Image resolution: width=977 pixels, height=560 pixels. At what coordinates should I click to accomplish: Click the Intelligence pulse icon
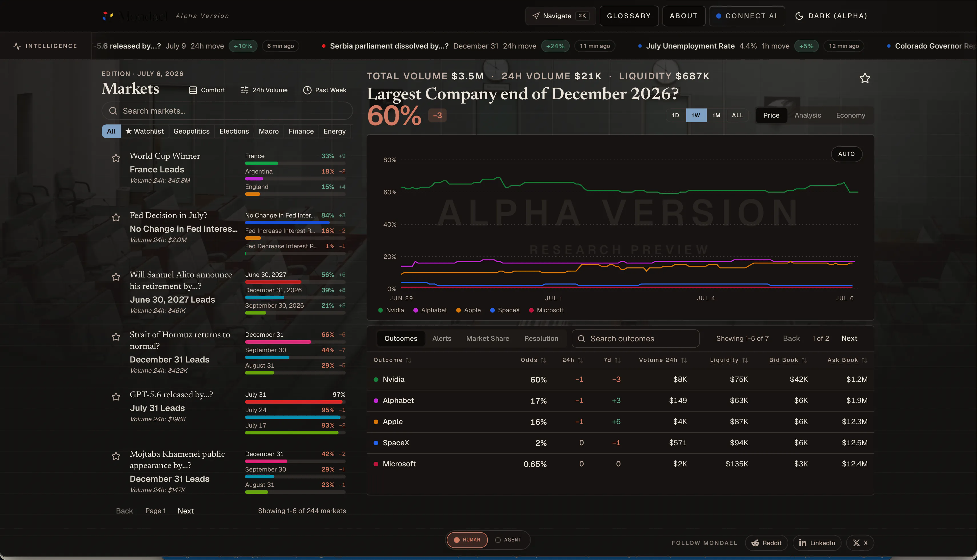pyautogui.click(x=17, y=46)
